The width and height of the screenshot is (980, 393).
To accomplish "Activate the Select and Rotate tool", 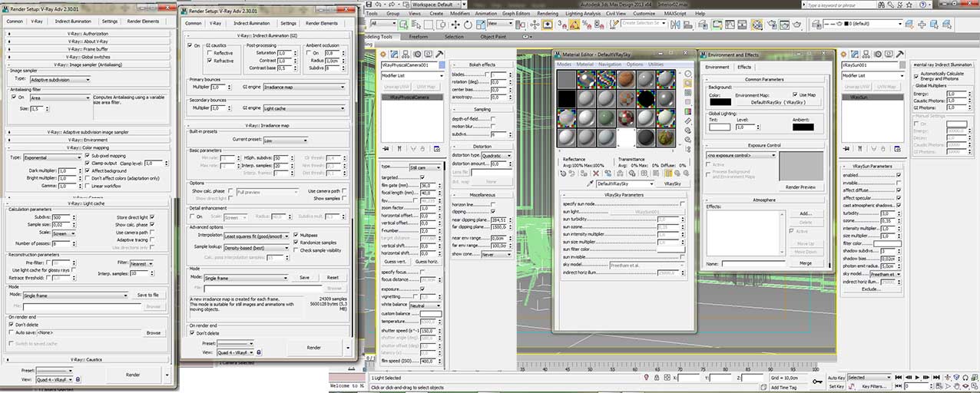I will point(468,24).
